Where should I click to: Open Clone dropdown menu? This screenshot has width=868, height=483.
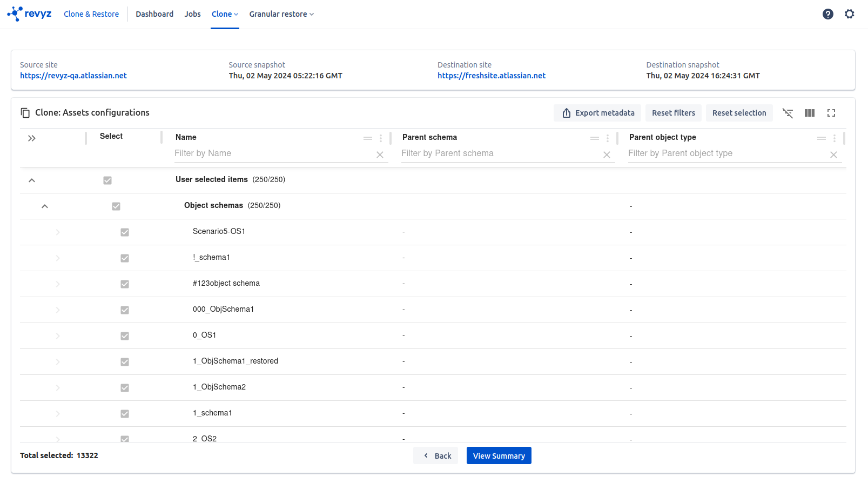pyautogui.click(x=225, y=14)
